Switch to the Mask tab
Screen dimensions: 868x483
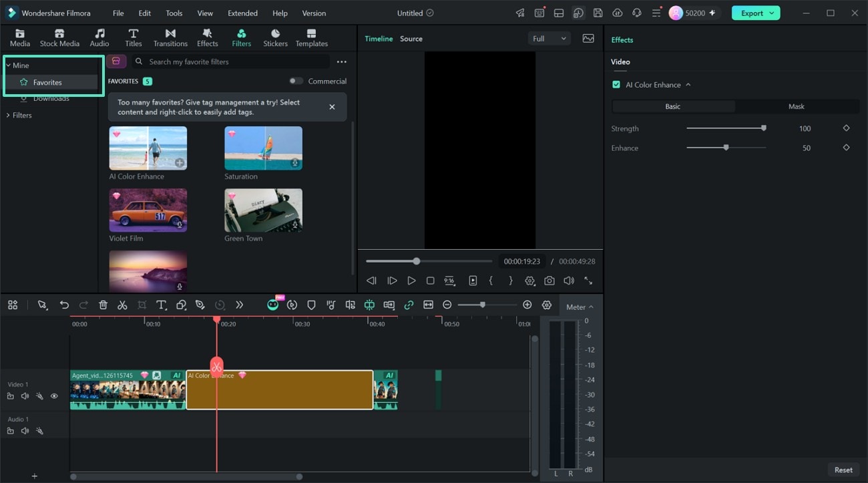point(796,106)
